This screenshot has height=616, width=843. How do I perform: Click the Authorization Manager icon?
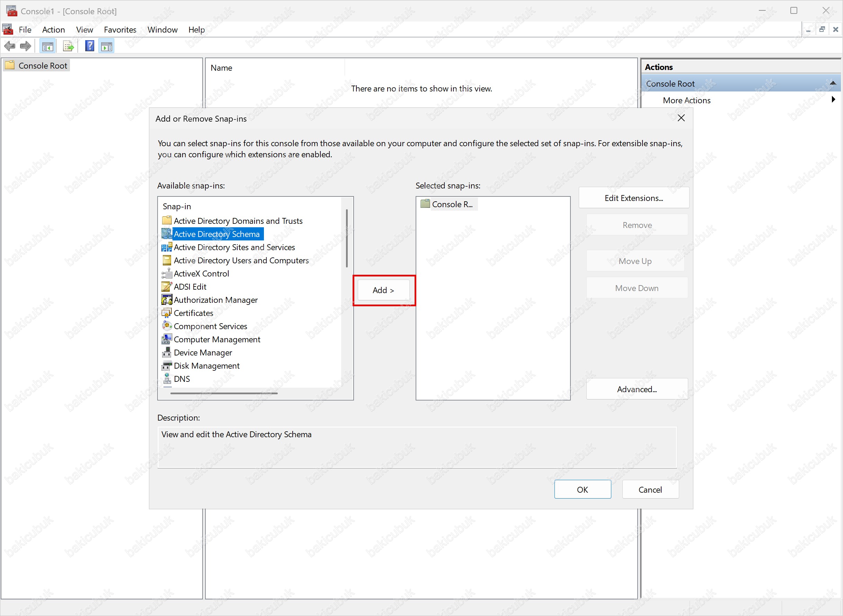[x=167, y=299]
